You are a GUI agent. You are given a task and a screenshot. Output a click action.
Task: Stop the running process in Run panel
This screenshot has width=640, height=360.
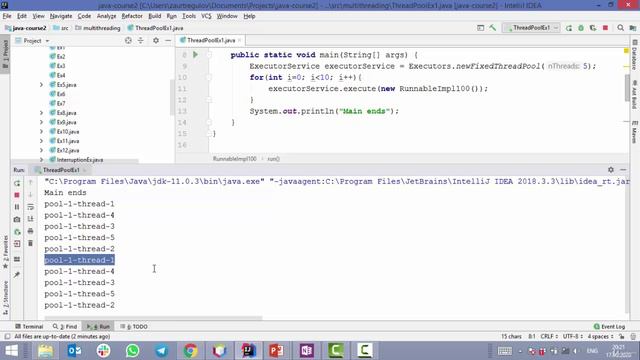pos(17,195)
